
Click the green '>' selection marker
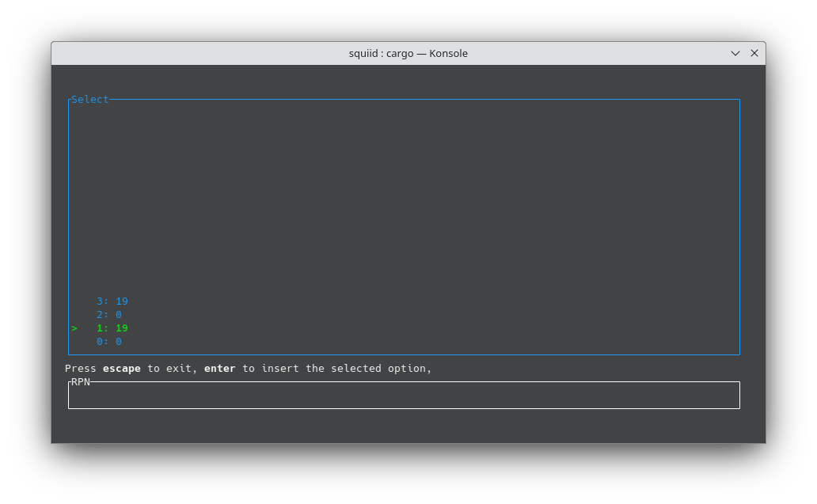click(x=74, y=328)
